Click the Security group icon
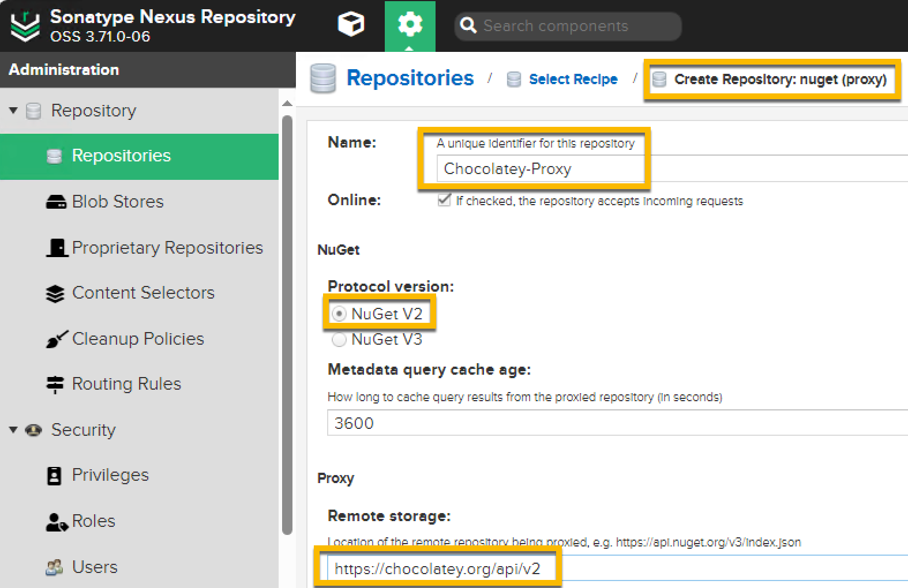Screen dimensions: 908x588 coord(33,430)
